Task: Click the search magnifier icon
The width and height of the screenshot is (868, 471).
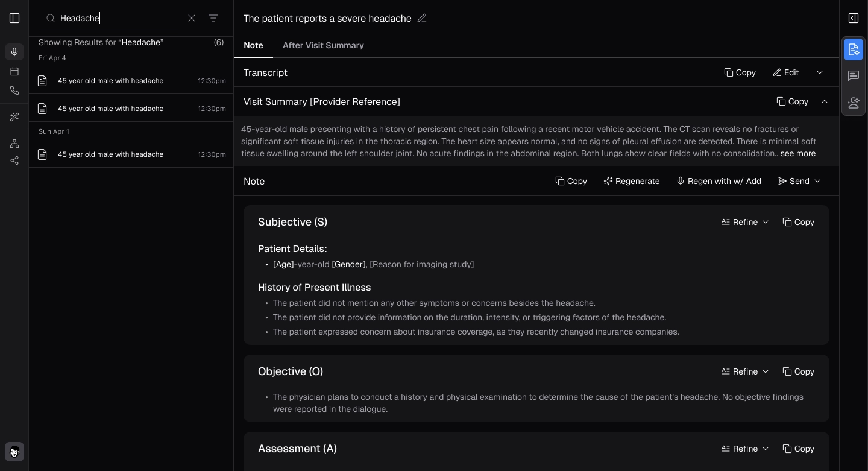Action: 51,18
